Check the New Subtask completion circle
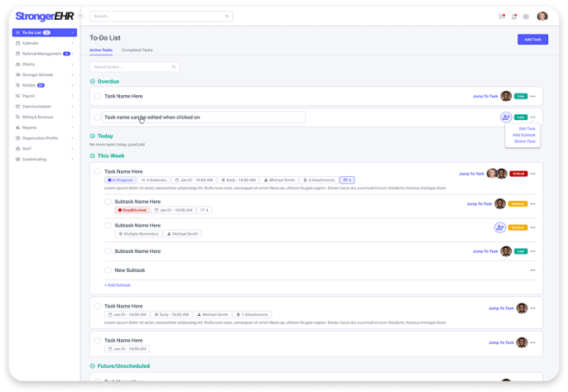568x392 pixels. (108, 270)
